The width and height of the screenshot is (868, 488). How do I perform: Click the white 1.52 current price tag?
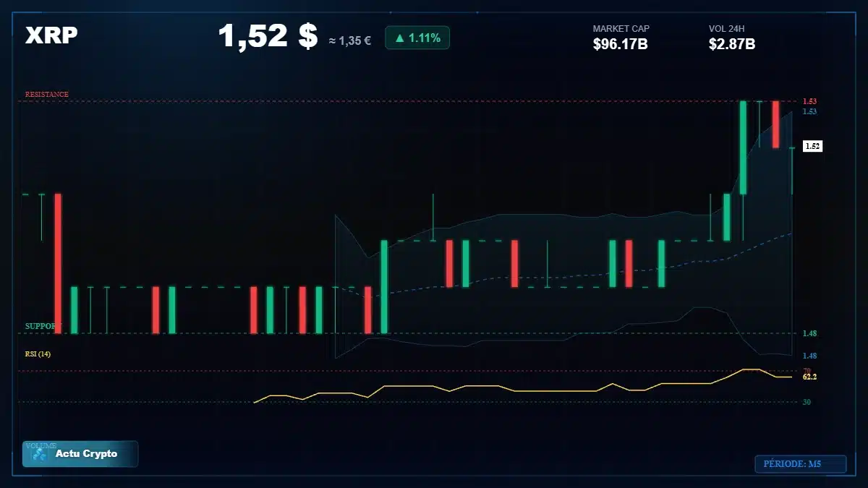(812, 146)
